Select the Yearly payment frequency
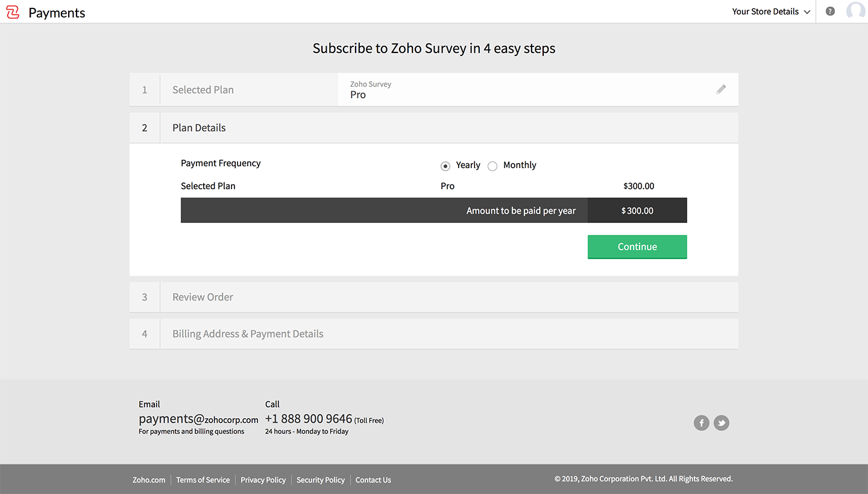 (445, 166)
